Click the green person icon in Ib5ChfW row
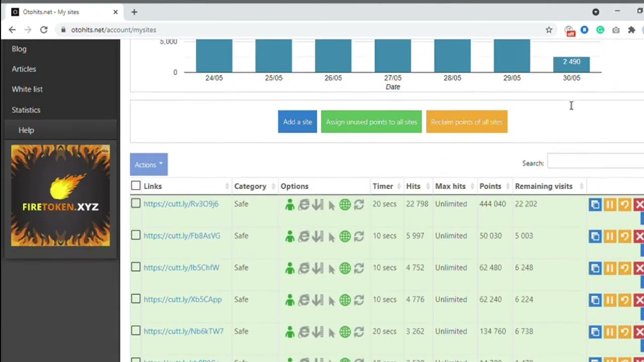 coord(290,268)
